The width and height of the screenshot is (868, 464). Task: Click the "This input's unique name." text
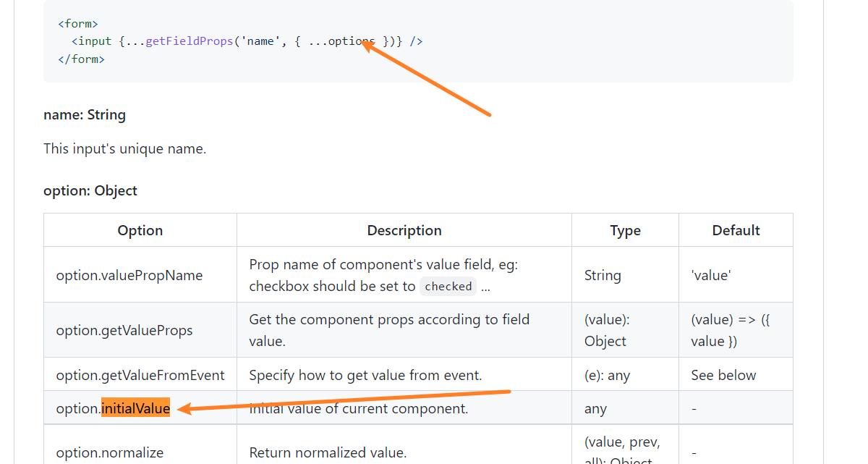pyautogui.click(x=124, y=149)
